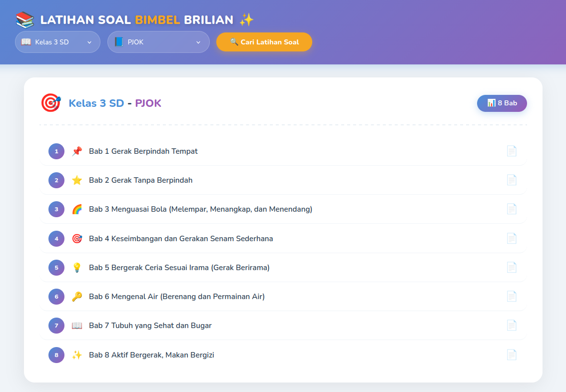Click the LATIHAN SOAL BIMBEL BRILIAN title

(x=137, y=19)
